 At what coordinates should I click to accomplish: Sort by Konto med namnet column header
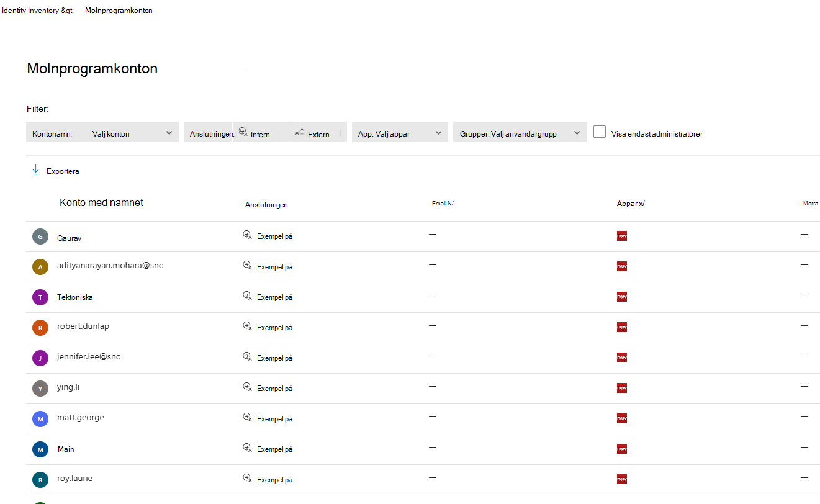[x=101, y=202]
